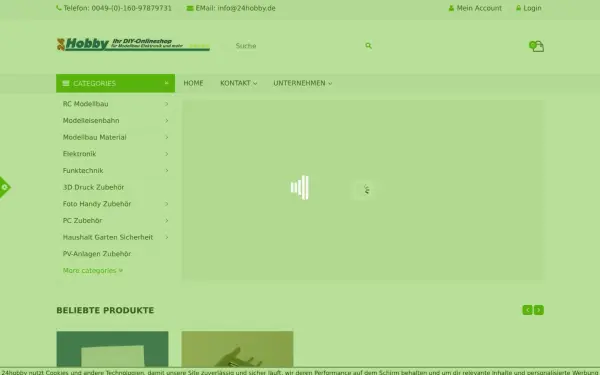600x375 pixels.
Task: Click the 24Hobby shop logo
Action: click(x=133, y=44)
